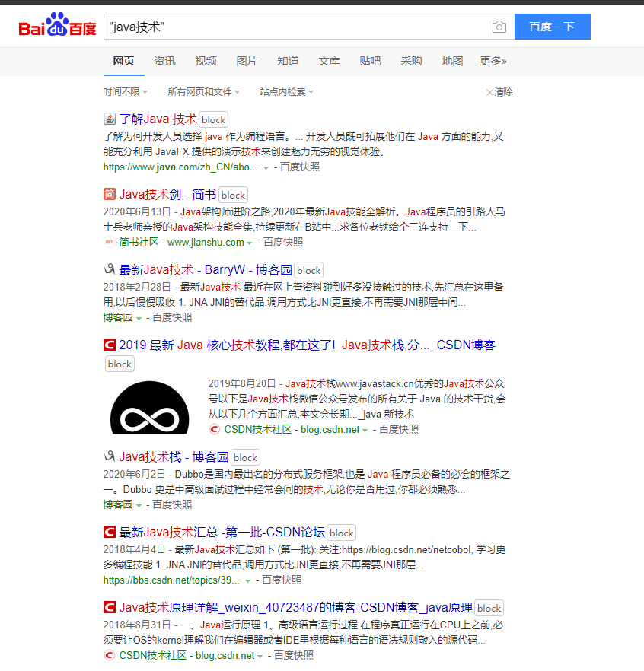
Task: Click the × clear icon beside 清除
Action: click(x=490, y=91)
